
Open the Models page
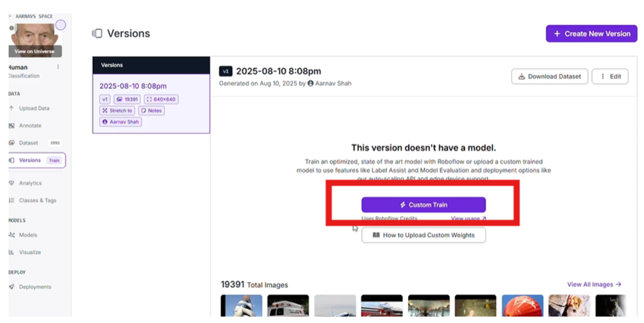(28, 235)
